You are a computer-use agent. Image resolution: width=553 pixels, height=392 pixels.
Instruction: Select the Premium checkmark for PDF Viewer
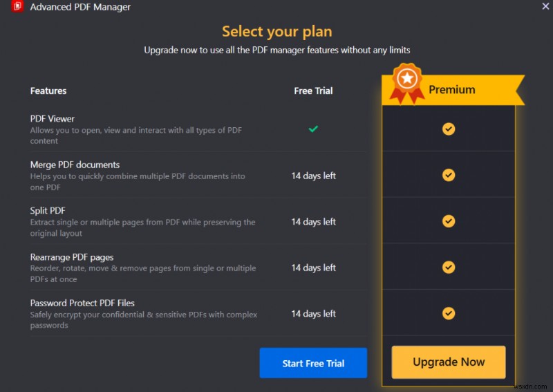click(x=449, y=129)
